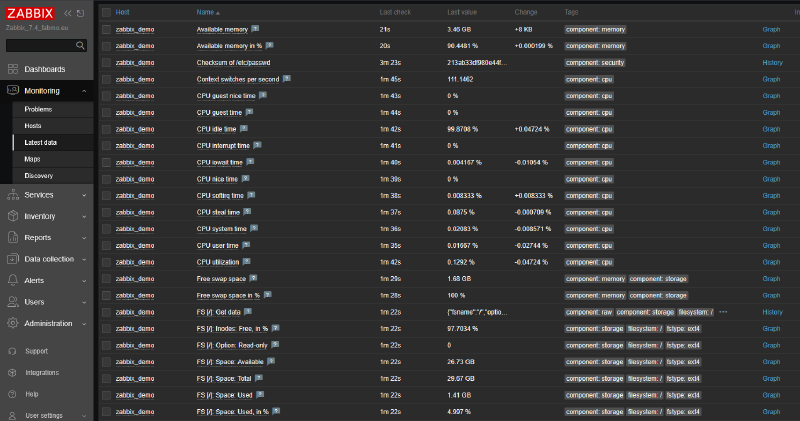Open description icon for Context switches per second

point(287,79)
